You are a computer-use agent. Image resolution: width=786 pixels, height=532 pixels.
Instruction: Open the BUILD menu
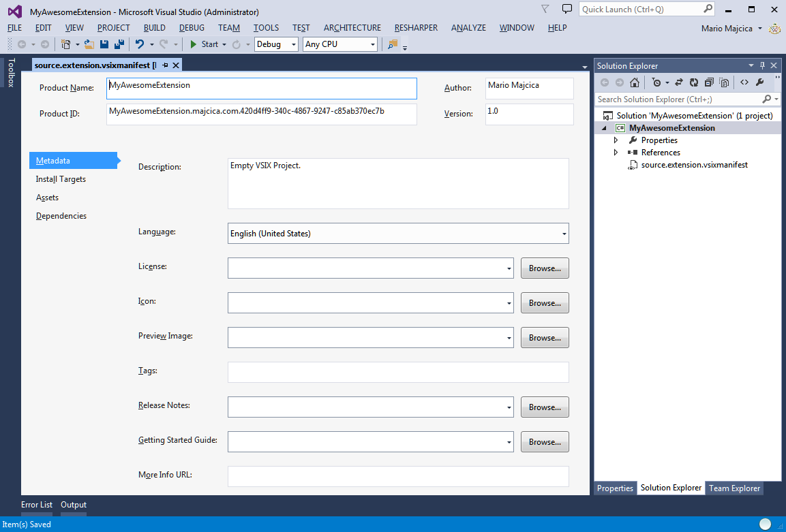point(154,28)
